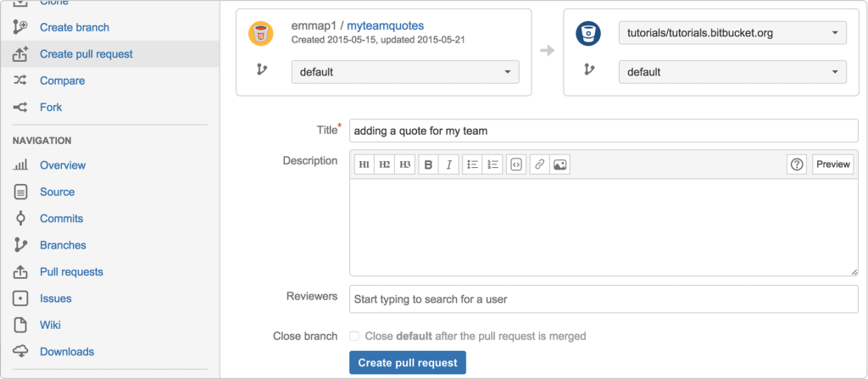Viewport: 868px width, 379px height.
Task: Insert a numbered list icon
Action: coord(492,164)
